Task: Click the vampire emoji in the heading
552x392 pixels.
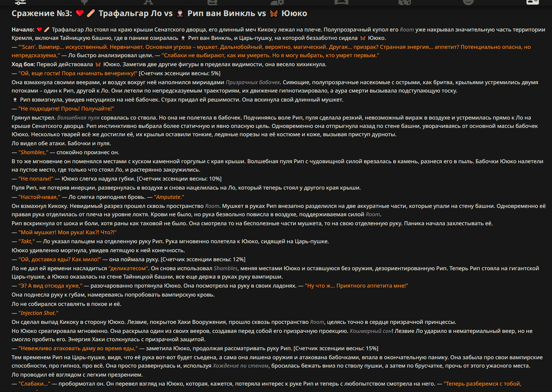Action: pyautogui.click(x=180, y=13)
